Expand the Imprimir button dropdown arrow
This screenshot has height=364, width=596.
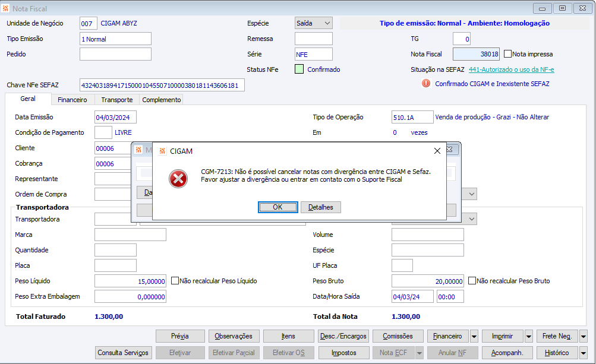click(529, 336)
